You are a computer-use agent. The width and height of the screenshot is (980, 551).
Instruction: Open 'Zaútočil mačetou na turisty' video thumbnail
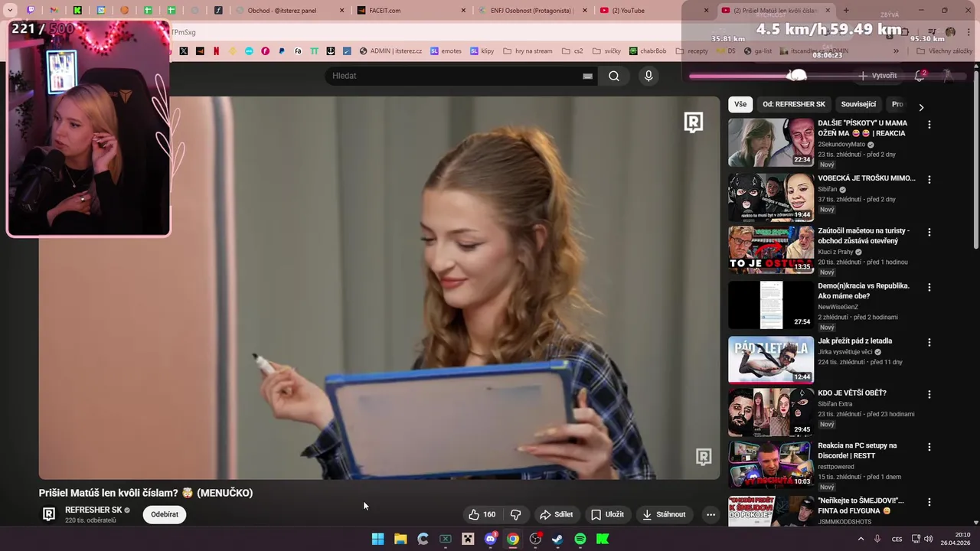[771, 249]
